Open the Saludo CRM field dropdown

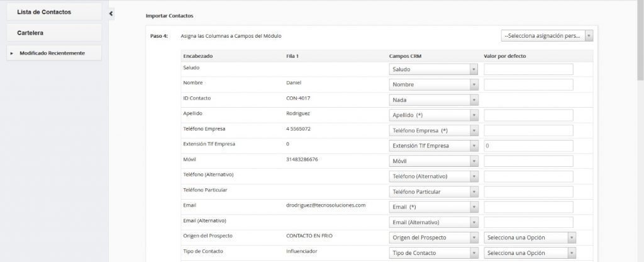(433, 69)
